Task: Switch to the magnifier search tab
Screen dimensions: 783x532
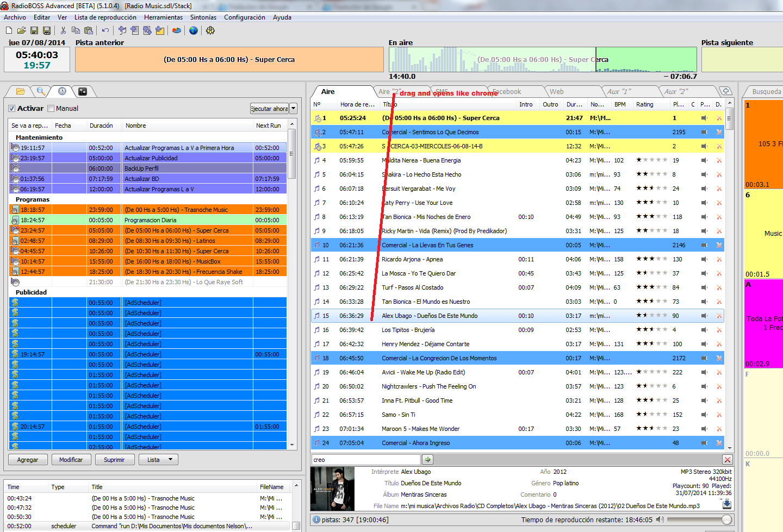Action: tap(41, 91)
